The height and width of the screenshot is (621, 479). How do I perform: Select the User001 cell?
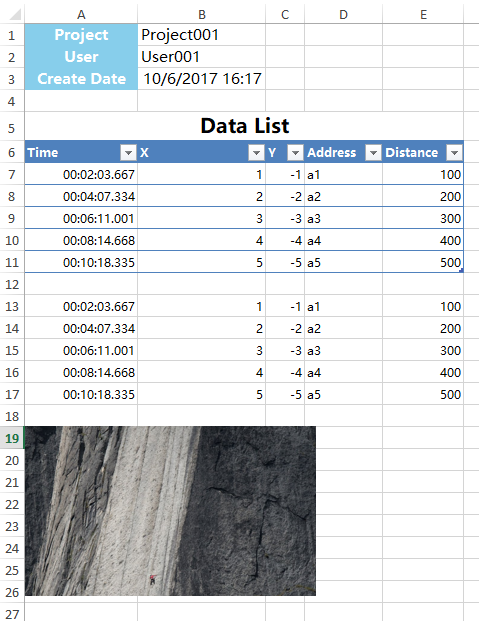[x=202, y=57]
